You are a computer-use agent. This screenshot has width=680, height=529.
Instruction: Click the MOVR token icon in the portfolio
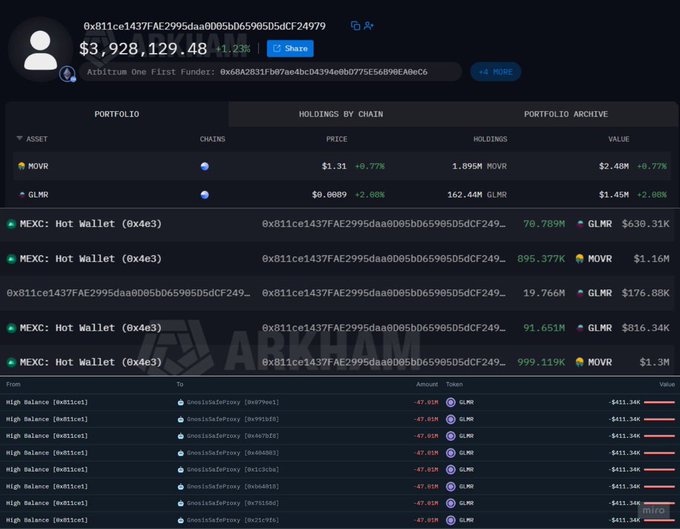point(21,166)
